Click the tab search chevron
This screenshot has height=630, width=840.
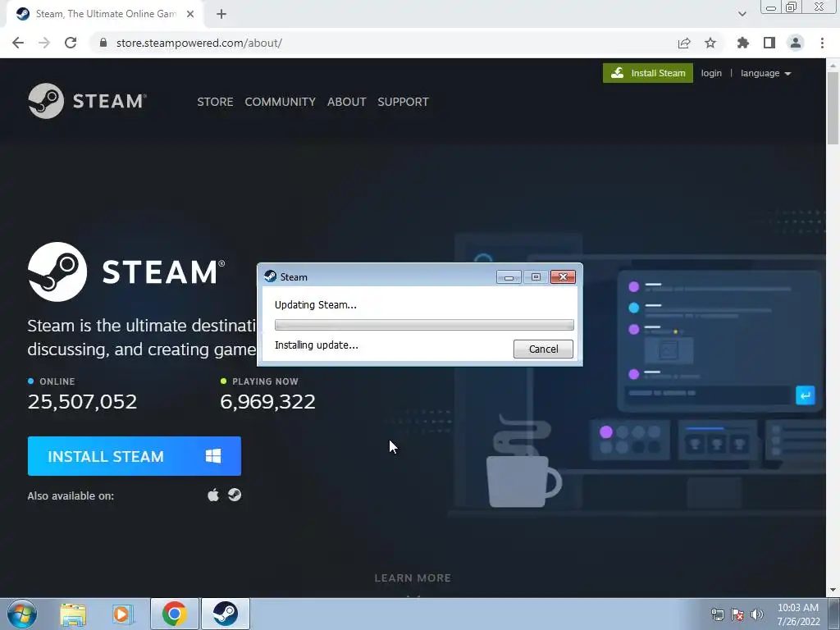coord(742,15)
